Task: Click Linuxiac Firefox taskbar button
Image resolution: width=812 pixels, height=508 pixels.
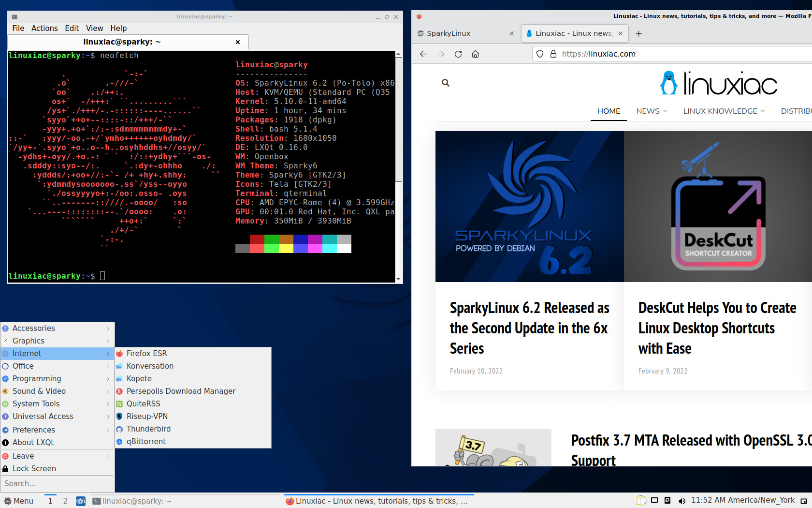Action: (x=378, y=501)
